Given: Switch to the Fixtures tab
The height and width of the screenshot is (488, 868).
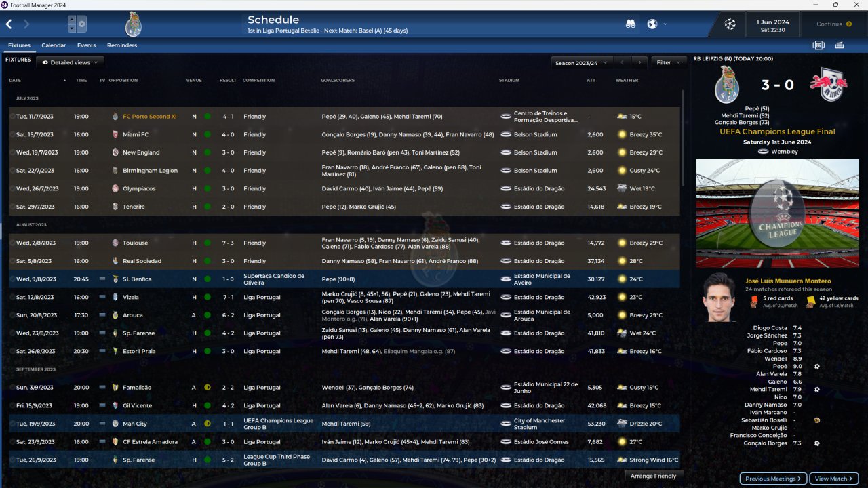Looking at the screenshot, I should click(x=19, y=45).
